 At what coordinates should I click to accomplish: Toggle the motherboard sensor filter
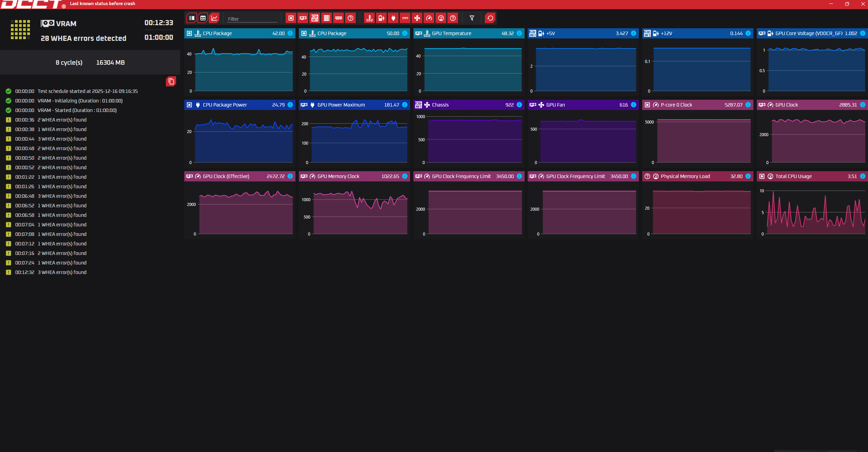pos(315,18)
